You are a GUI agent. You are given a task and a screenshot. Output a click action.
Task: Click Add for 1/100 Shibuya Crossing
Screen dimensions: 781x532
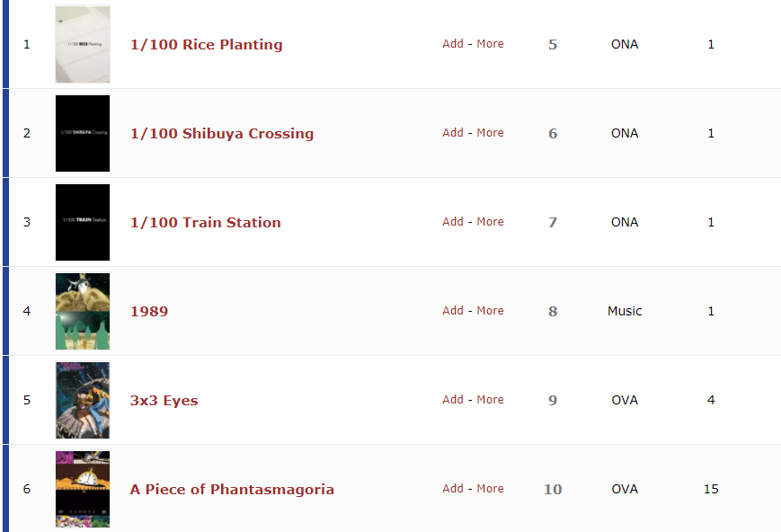pos(452,133)
